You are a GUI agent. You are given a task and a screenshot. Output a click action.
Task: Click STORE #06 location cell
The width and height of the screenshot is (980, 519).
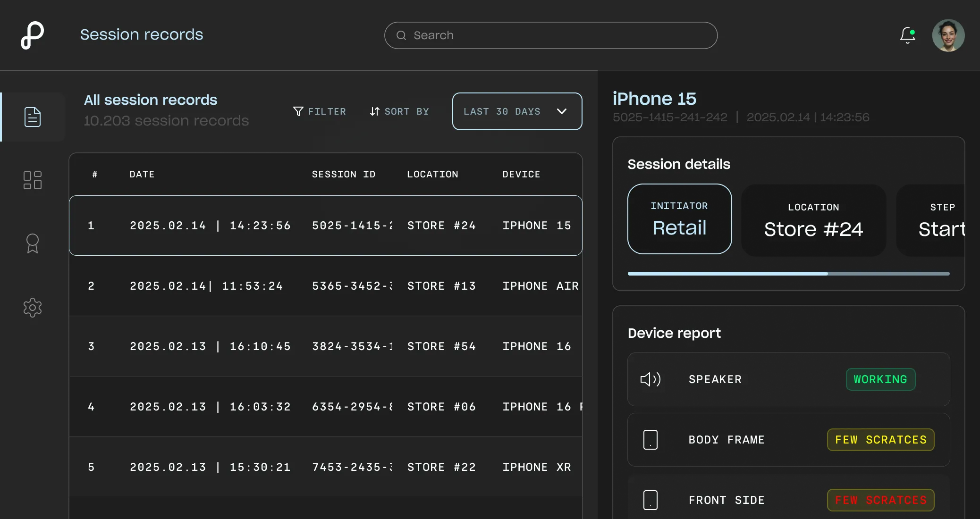click(x=441, y=407)
